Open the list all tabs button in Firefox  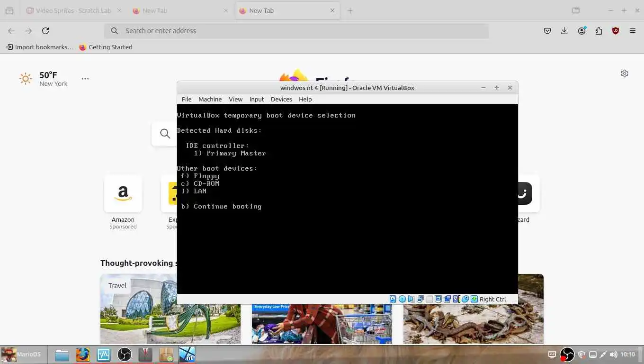[x=575, y=10]
